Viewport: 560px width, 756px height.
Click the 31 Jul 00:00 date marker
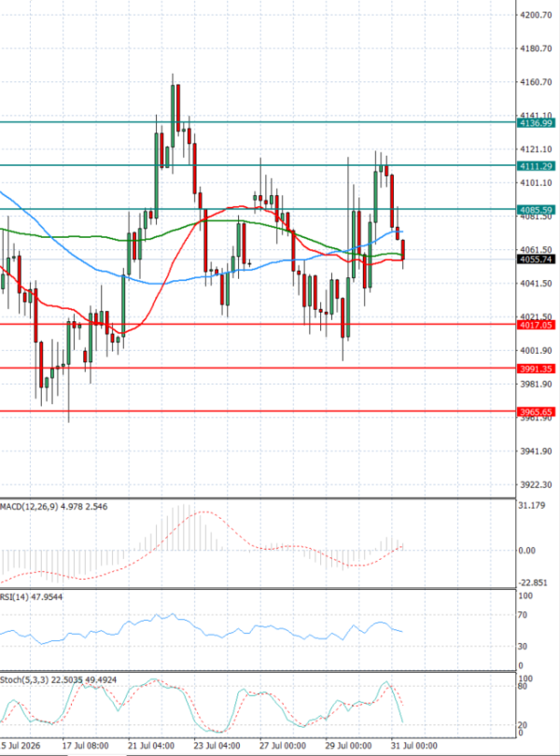coord(413,746)
